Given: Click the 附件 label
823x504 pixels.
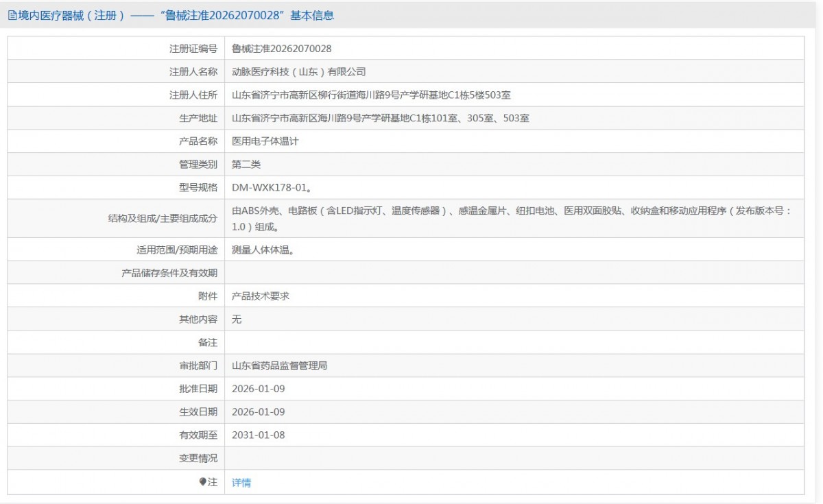Looking at the screenshot, I should pos(208,296).
